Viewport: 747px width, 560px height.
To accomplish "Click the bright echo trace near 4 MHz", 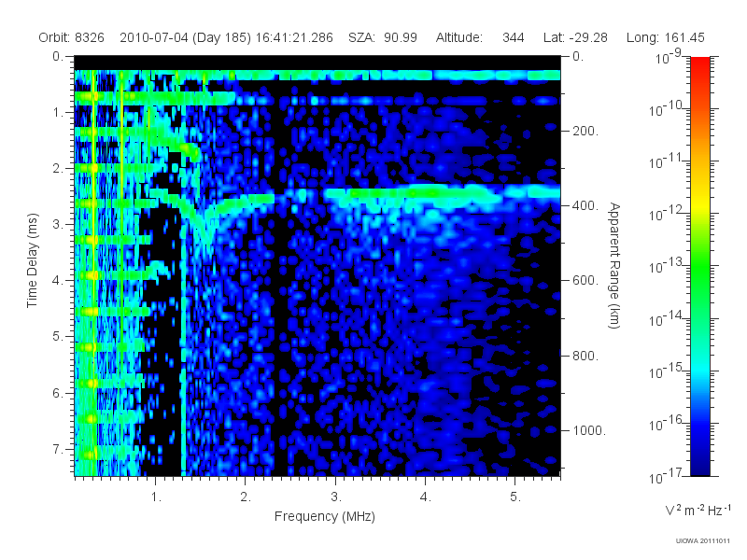I will [x=429, y=193].
